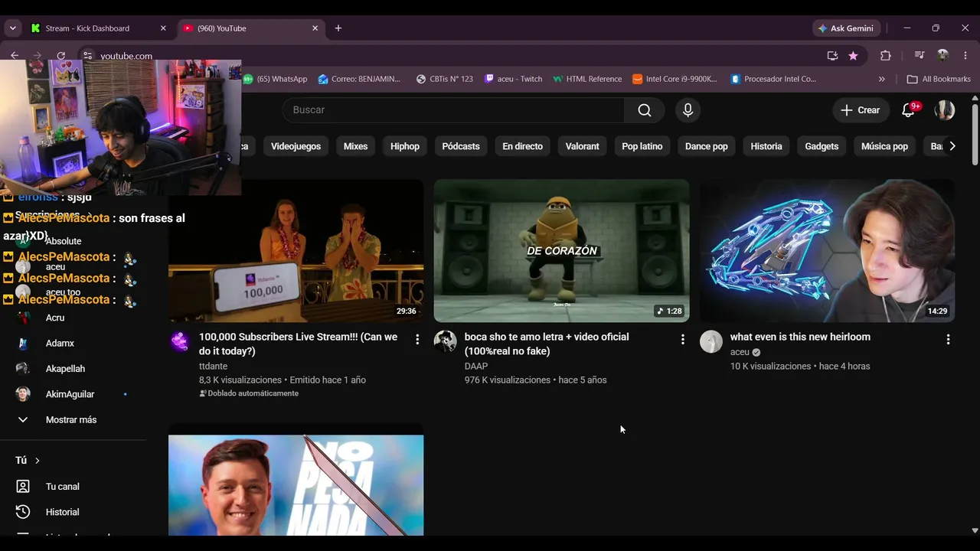Open the Procesador Intel Co... bookmark
Image resolution: width=980 pixels, height=551 pixels.
[774, 79]
